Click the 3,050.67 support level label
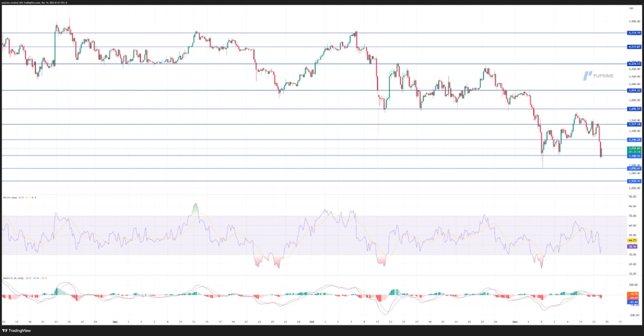 633,168
